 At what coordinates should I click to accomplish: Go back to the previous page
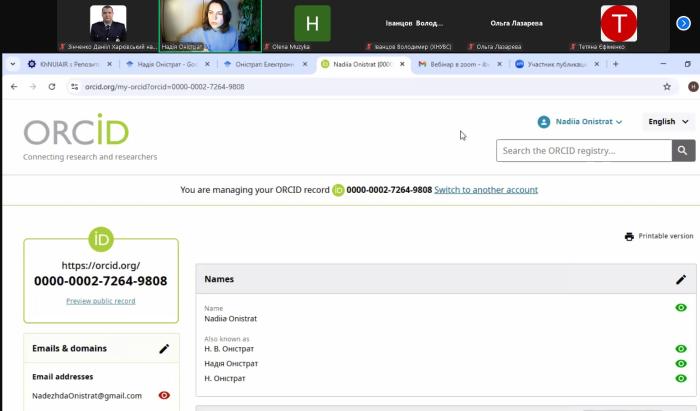pos(14,87)
